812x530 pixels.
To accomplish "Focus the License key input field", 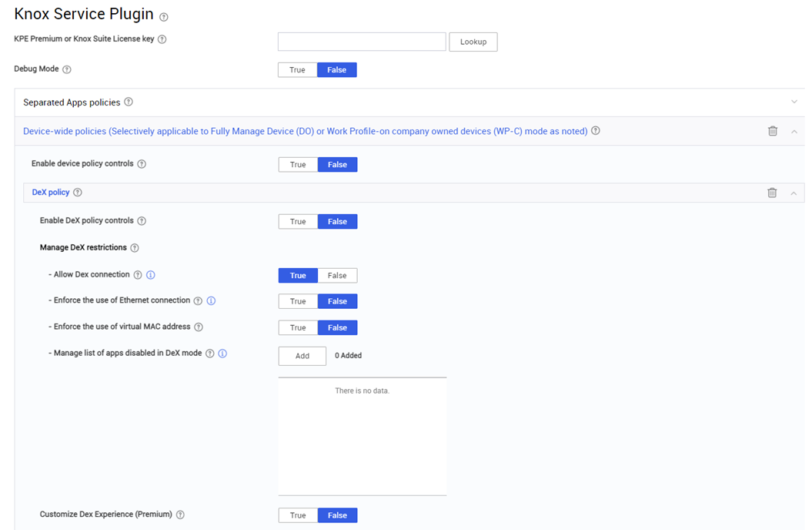I will point(362,42).
